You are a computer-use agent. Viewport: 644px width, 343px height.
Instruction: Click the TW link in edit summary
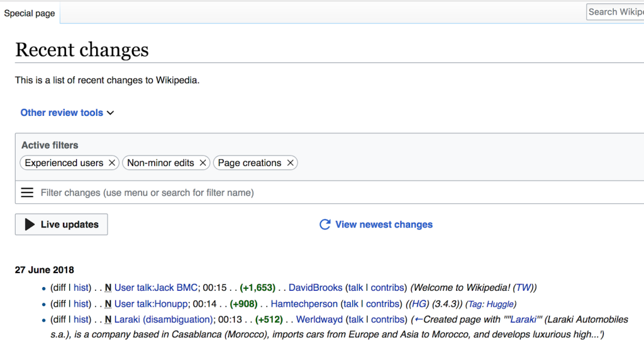coord(523,288)
